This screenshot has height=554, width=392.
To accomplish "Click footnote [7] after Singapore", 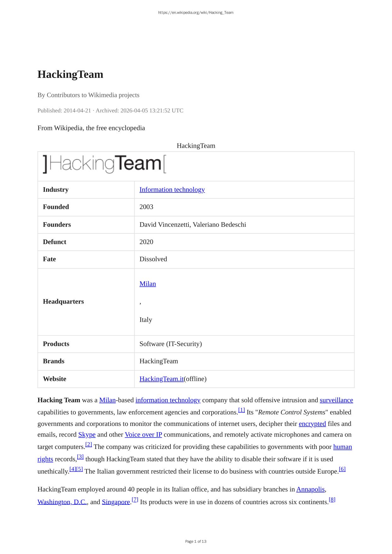I will (x=135, y=499).
